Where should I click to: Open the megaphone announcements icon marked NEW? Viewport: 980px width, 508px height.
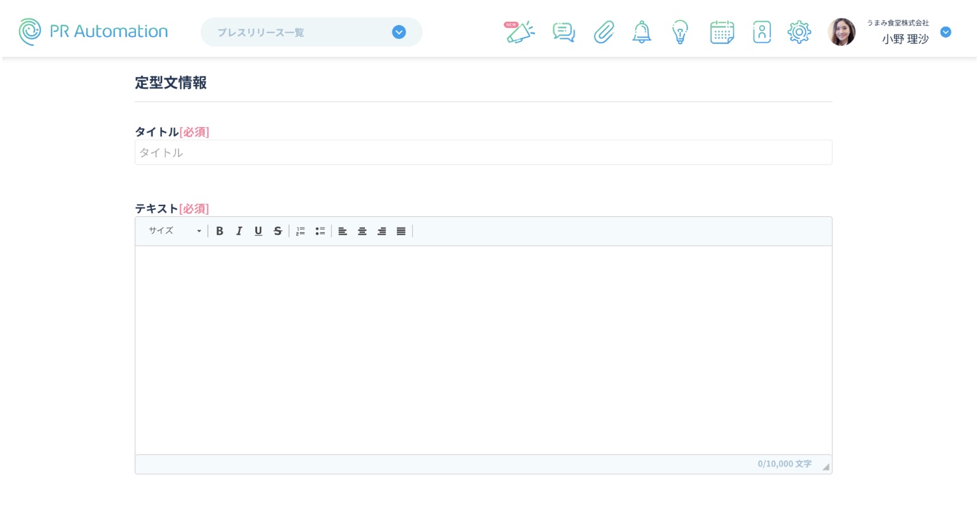pos(520,32)
